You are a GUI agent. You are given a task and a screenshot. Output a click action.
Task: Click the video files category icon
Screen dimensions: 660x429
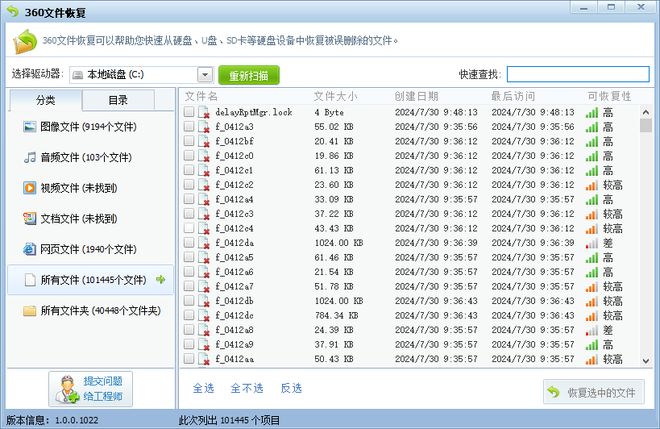30,188
